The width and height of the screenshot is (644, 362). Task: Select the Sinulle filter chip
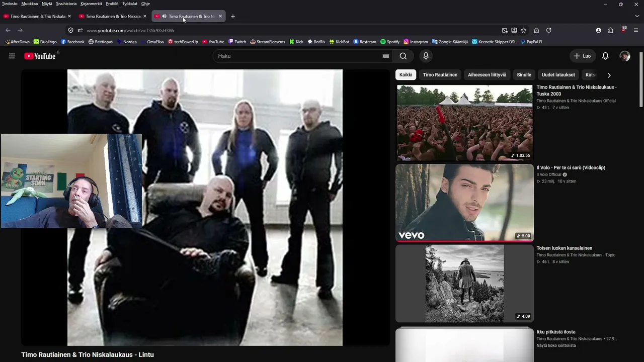524,75
